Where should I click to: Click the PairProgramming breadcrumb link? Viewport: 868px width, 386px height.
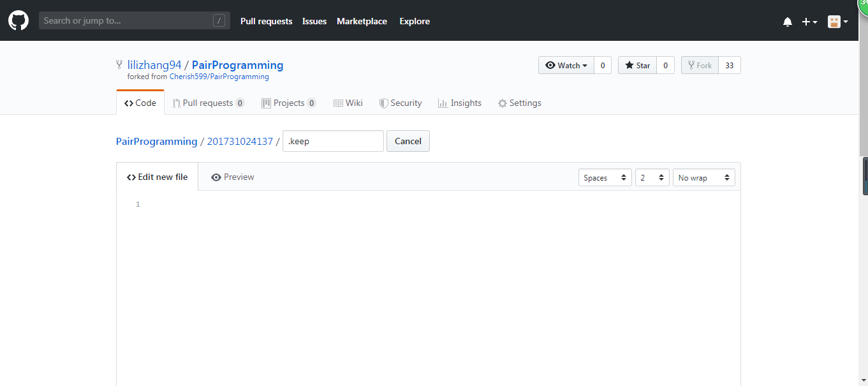click(156, 141)
